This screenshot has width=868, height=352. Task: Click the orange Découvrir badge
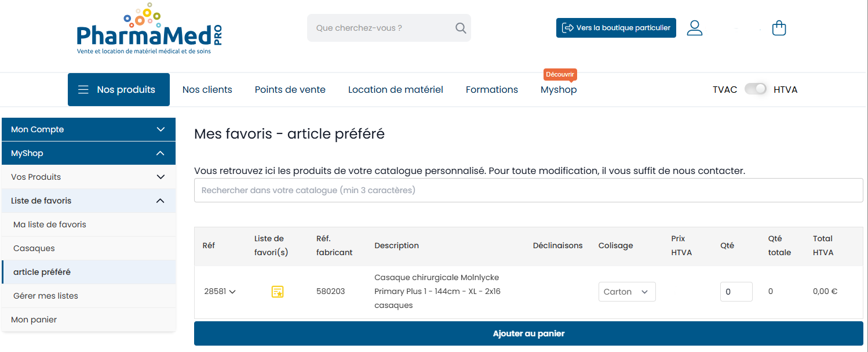click(560, 74)
